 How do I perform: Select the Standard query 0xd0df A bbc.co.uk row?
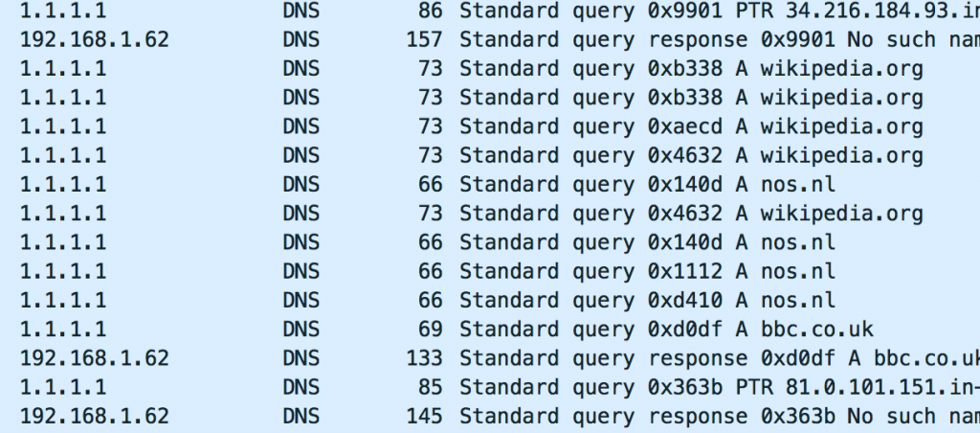pos(490,330)
